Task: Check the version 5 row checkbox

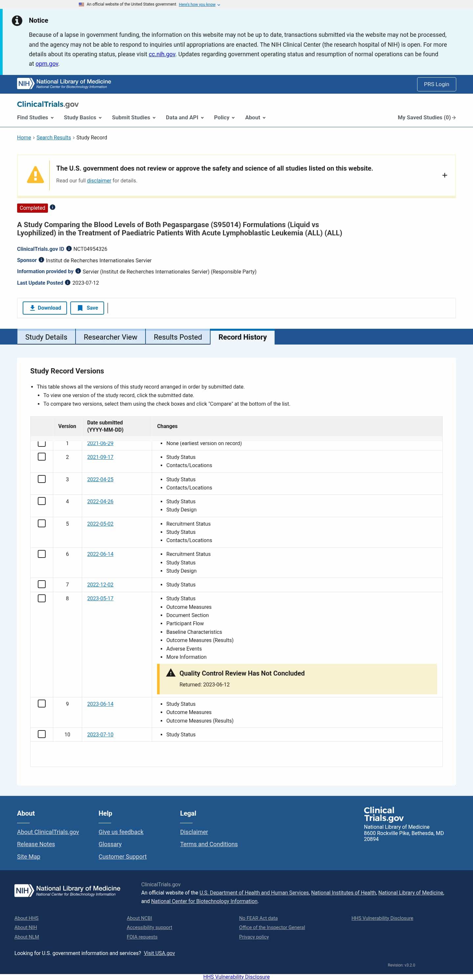Action: 42,524
